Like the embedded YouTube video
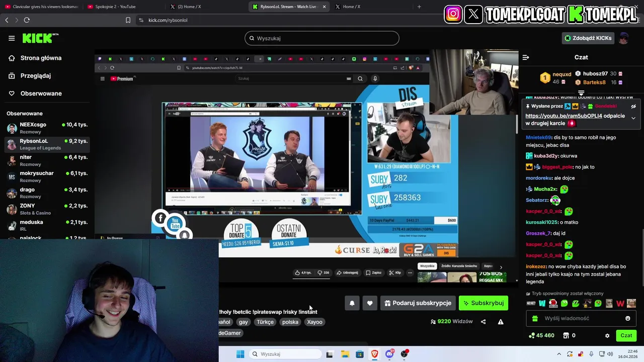This screenshot has width=644, height=362. pyautogui.click(x=303, y=273)
